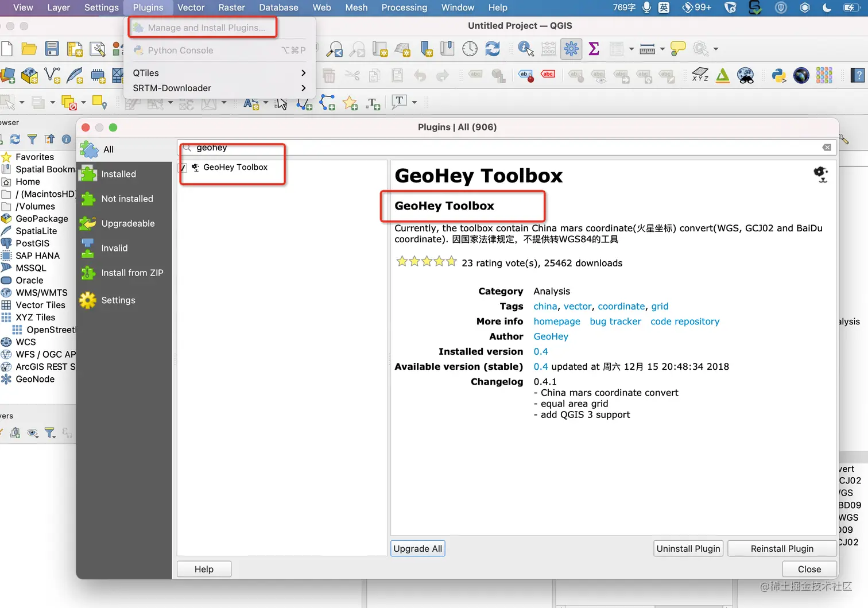
Task: Switch to the Installed plugins tab
Action: [124, 174]
